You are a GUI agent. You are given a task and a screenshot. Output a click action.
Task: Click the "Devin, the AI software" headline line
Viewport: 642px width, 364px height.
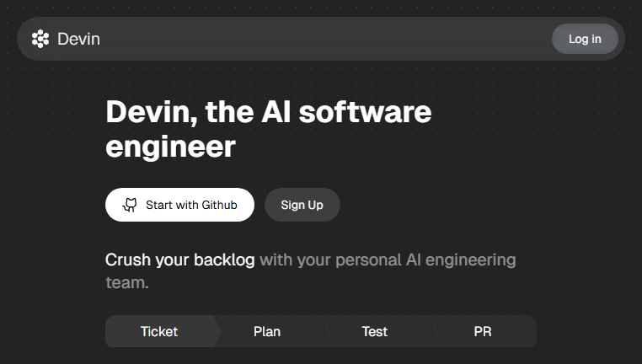(x=269, y=112)
